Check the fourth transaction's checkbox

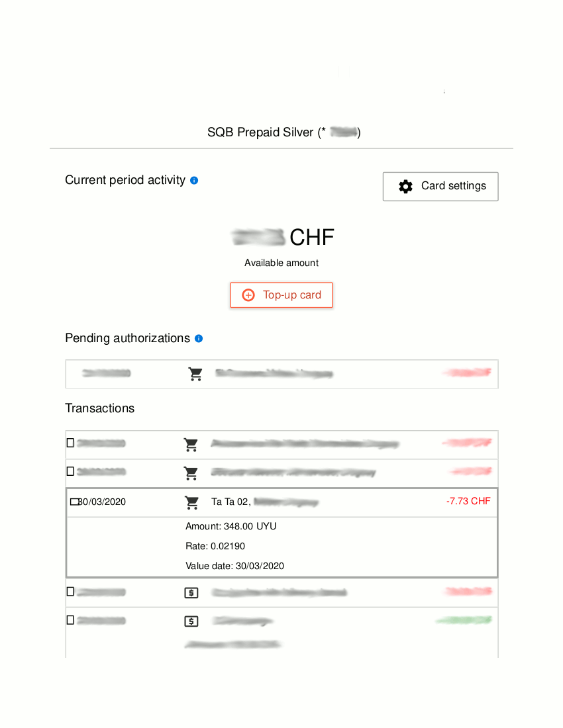pyautogui.click(x=70, y=591)
